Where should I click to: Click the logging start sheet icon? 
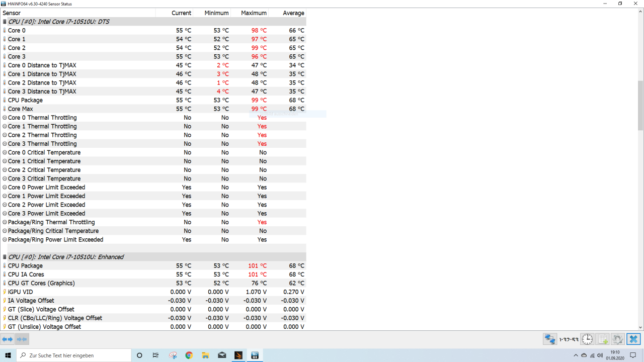point(602,339)
